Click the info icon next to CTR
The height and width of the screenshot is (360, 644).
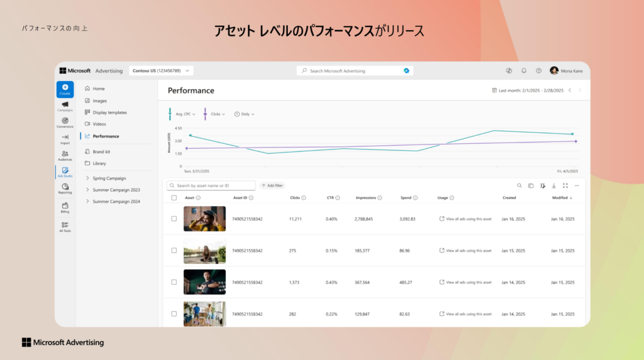[338, 198]
